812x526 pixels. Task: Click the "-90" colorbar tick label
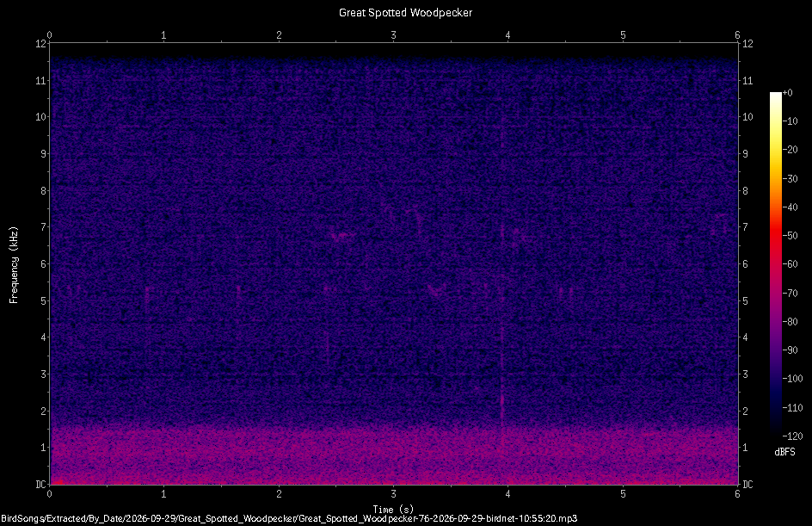tap(790, 350)
